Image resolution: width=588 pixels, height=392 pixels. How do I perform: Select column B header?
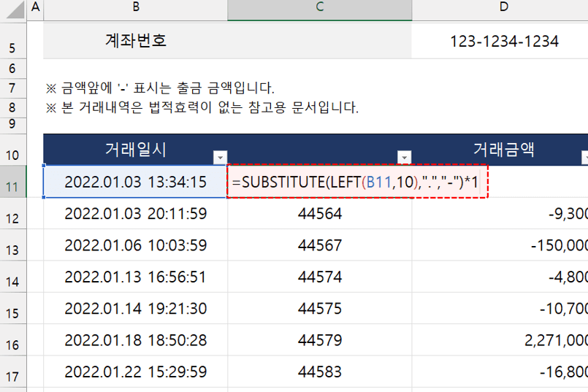[x=136, y=9]
